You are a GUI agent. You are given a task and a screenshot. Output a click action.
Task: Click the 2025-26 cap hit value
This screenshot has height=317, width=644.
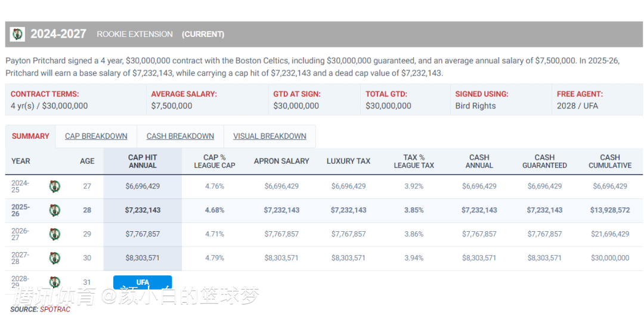tap(143, 210)
